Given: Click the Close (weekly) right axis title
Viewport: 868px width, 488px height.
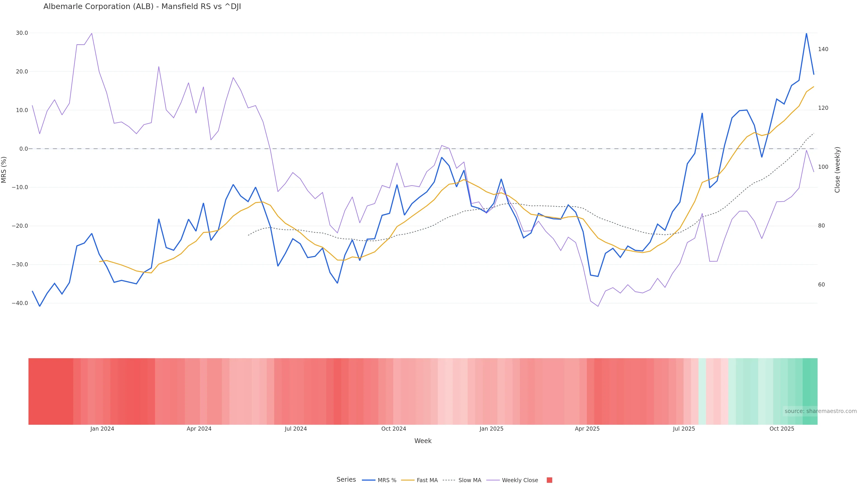Looking at the screenshot, I should (837, 170).
